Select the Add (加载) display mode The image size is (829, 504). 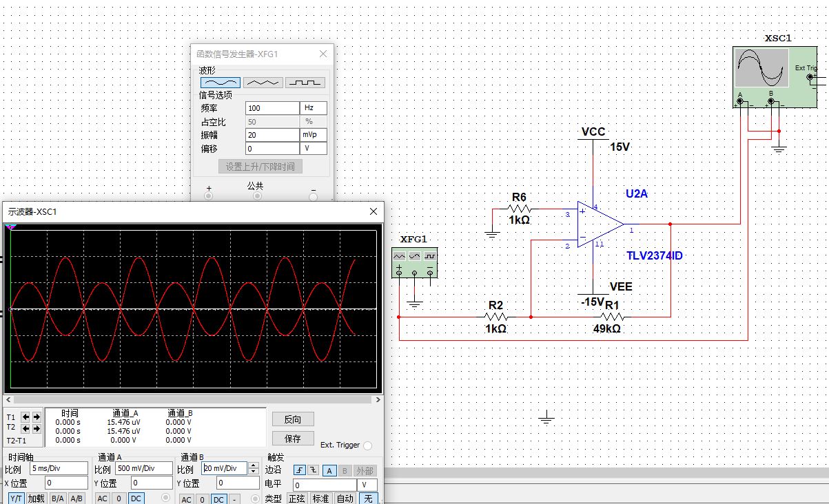pyautogui.click(x=36, y=498)
